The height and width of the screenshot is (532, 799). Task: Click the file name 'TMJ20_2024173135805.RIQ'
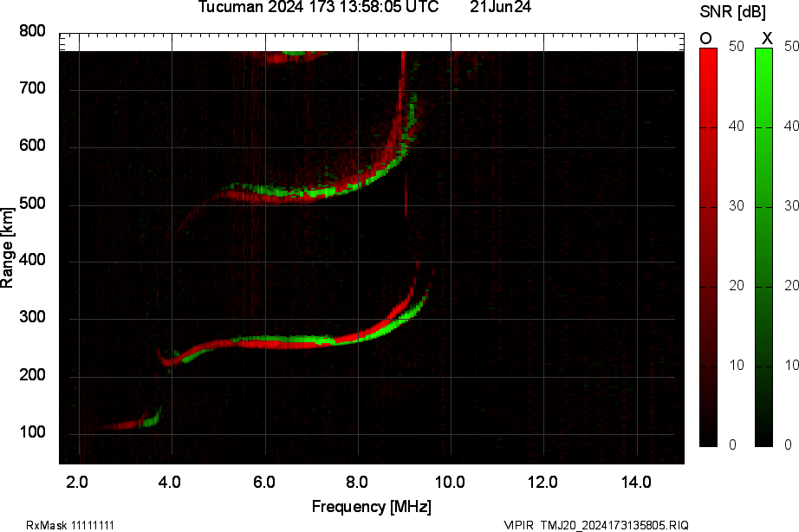point(614,525)
